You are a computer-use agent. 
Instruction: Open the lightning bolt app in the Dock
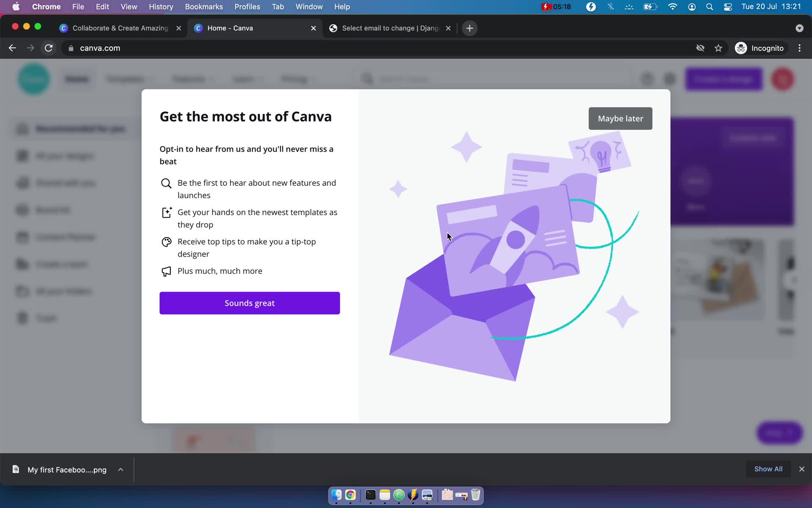click(413, 495)
